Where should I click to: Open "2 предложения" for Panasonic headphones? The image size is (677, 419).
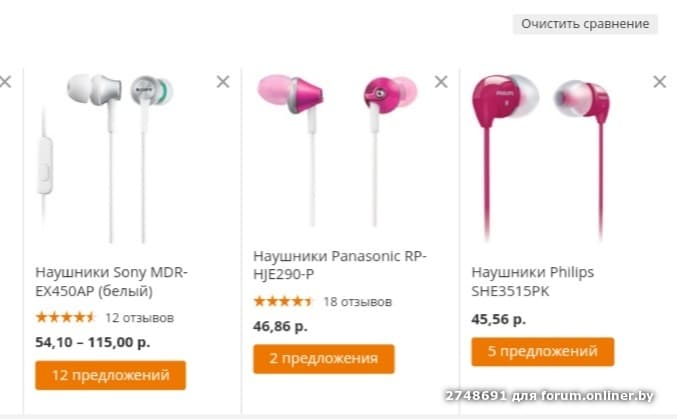point(323,358)
